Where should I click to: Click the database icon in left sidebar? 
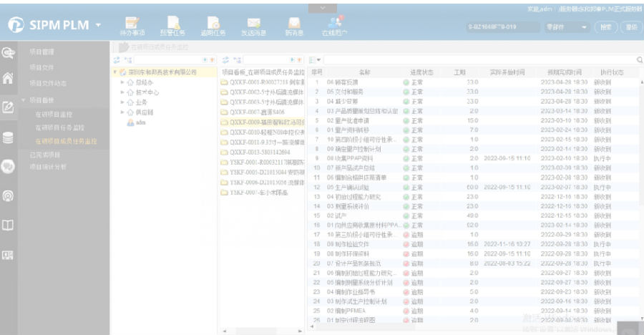coord(9,138)
